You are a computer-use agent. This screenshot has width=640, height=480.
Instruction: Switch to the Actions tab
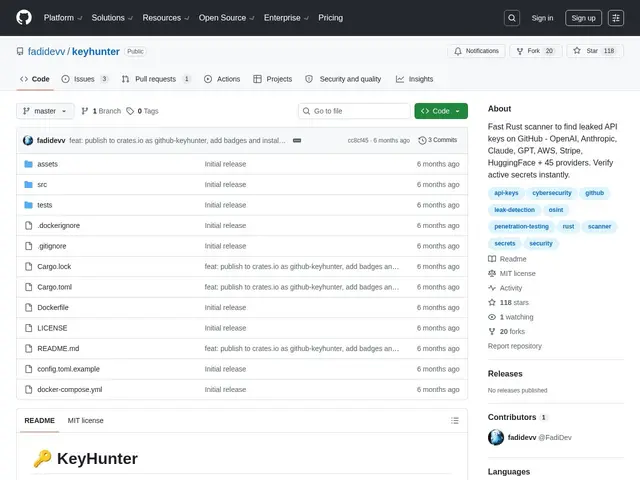coord(222,79)
